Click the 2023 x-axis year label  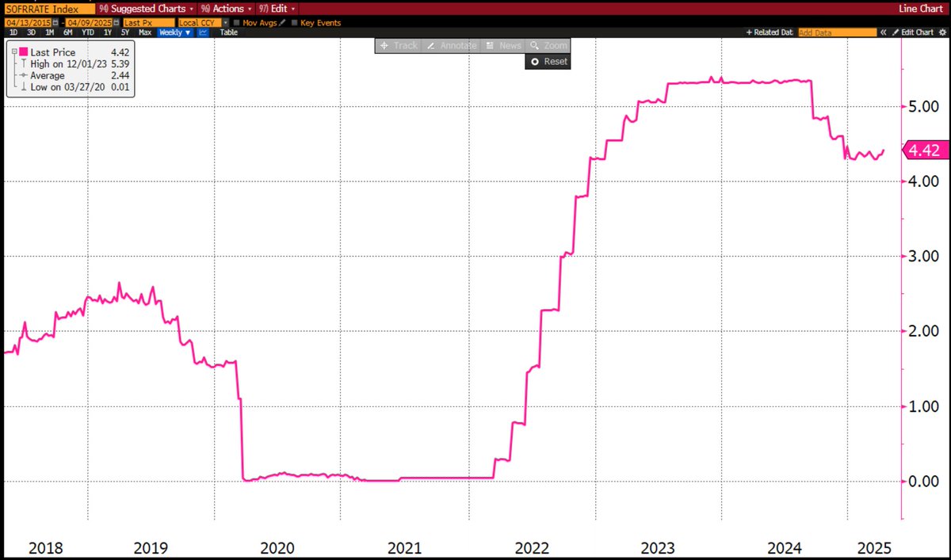click(657, 547)
